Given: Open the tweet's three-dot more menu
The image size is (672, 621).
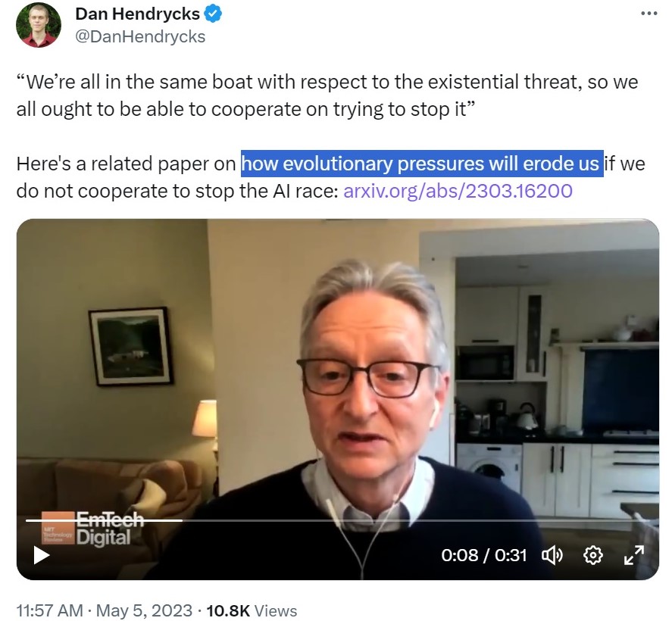Looking at the screenshot, I should coord(649,14).
